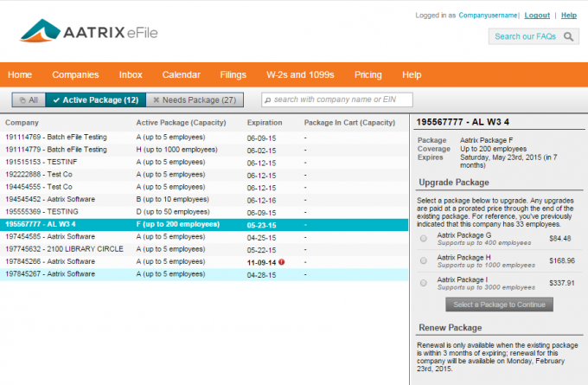The width and height of the screenshot is (588, 385).
Task: Click H (up to 1000 employees) cell
Action: coord(176,150)
